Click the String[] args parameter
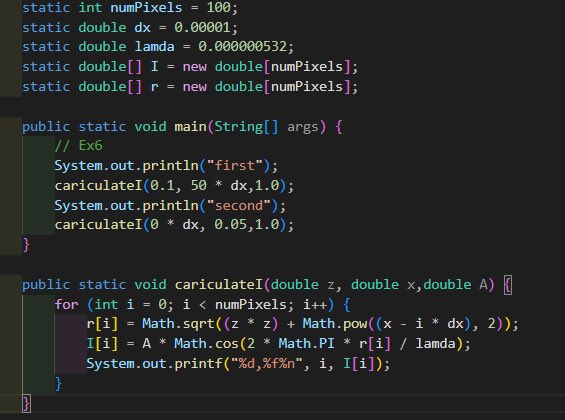Viewport: 565px width, 420px height. [x=267, y=127]
